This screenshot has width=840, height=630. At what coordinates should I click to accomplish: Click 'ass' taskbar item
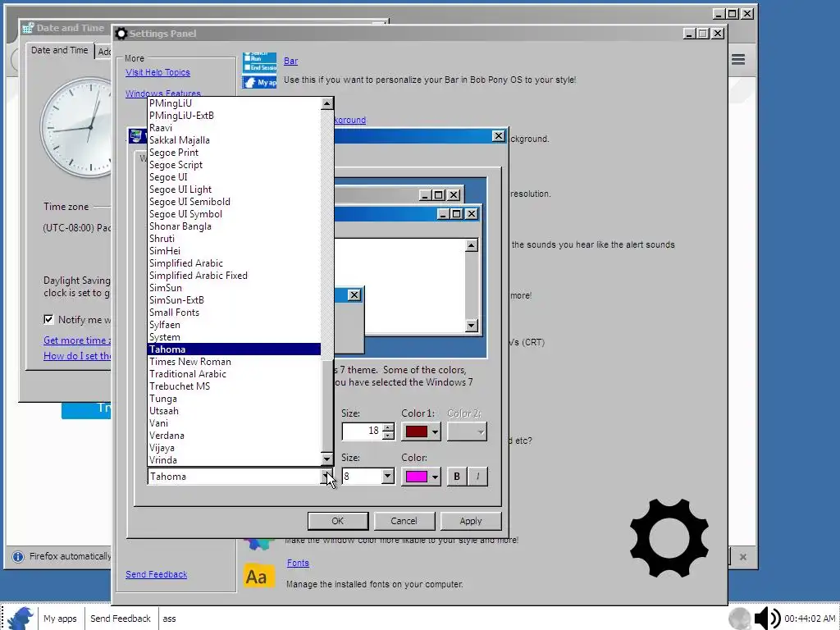169,619
